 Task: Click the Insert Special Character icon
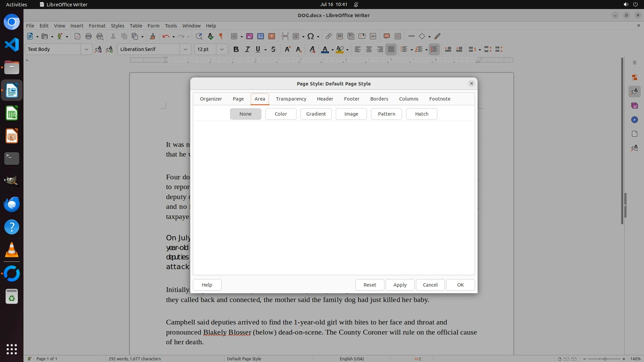pyautogui.click(x=311, y=36)
